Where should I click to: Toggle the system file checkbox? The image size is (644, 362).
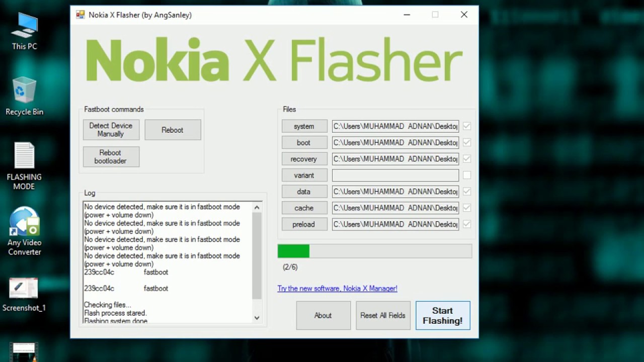[x=467, y=126]
